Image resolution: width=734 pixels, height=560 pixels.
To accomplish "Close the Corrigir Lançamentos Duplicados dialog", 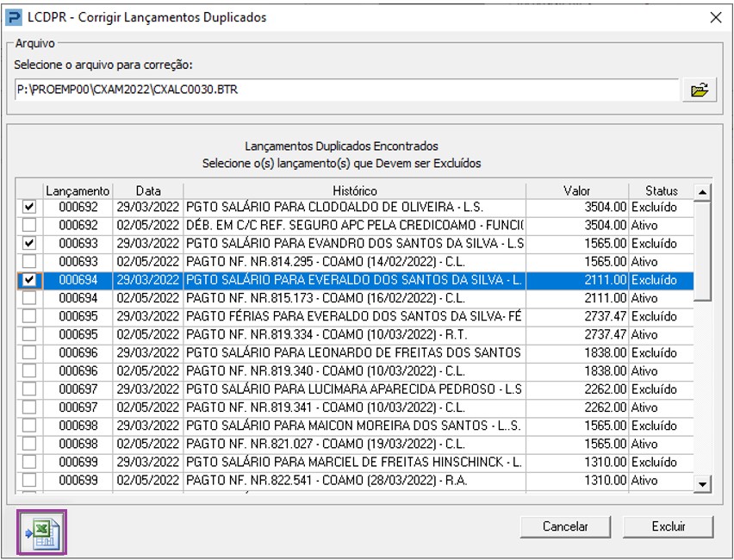I will (714, 17).
